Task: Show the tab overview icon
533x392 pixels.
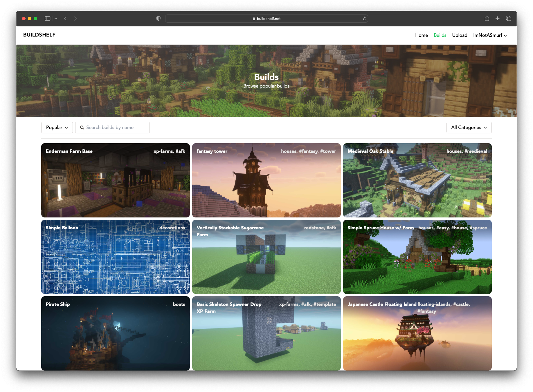Action: [509, 18]
